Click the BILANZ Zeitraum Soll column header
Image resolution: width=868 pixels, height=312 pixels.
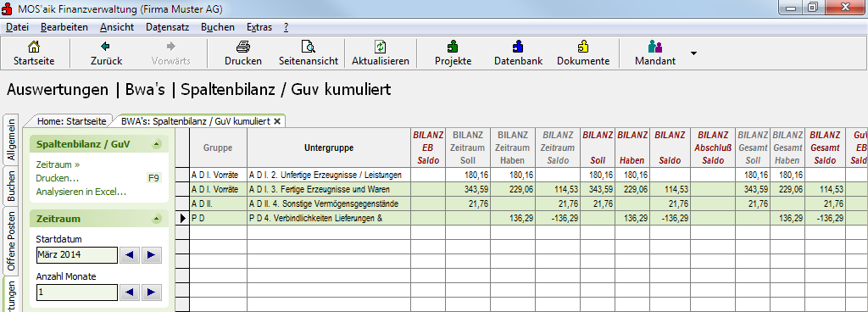pos(468,148)
